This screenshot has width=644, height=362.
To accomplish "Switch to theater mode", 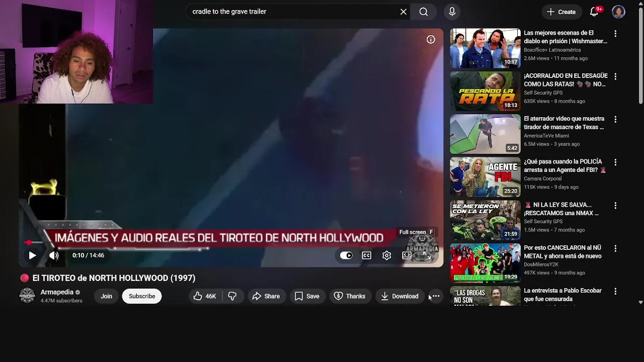I will pos(407,255).
